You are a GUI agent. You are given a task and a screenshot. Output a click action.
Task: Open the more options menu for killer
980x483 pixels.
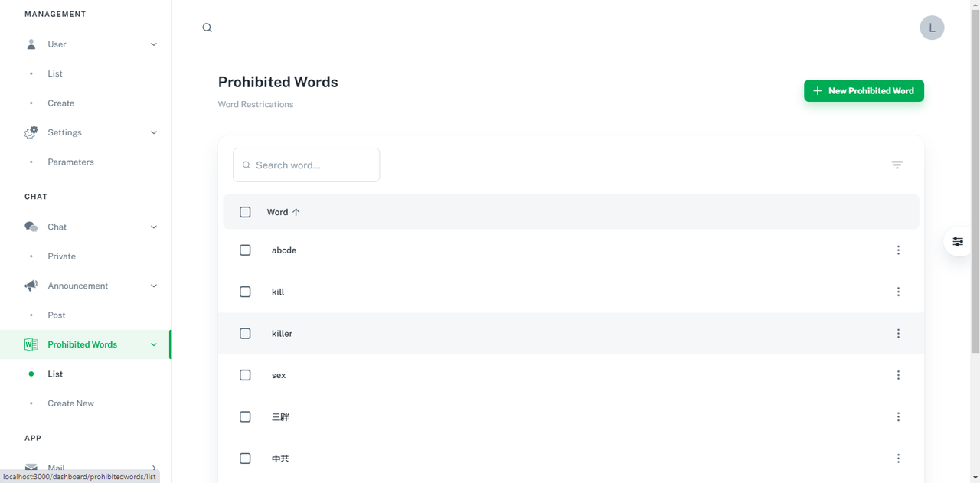[898, 334]
